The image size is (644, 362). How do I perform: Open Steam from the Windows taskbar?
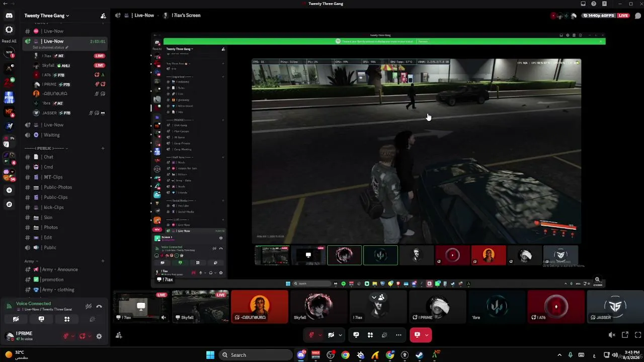[419, 355]
